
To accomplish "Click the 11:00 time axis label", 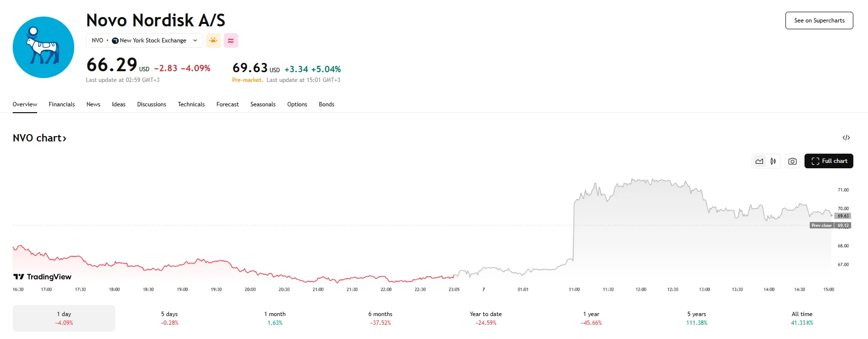I will pos(574,290).
